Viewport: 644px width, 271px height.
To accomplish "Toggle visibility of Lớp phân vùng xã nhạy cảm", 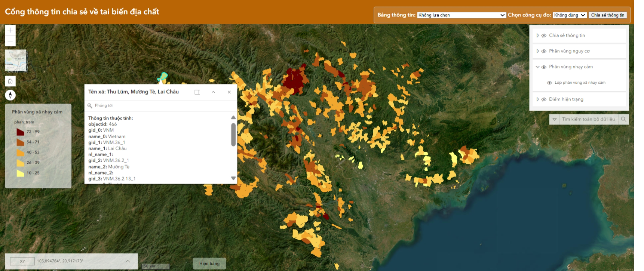I will point(549,83).
